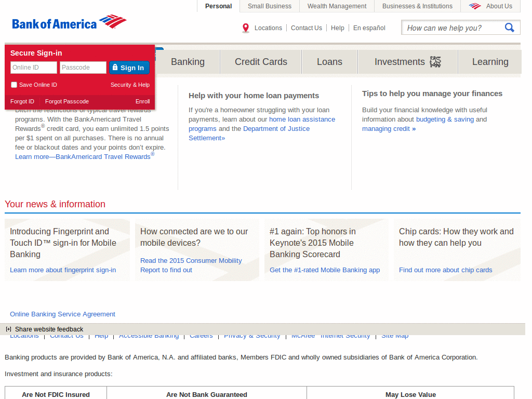Open the Locations link in header
The image size is (532, 399).
click(x=268, y=28)
